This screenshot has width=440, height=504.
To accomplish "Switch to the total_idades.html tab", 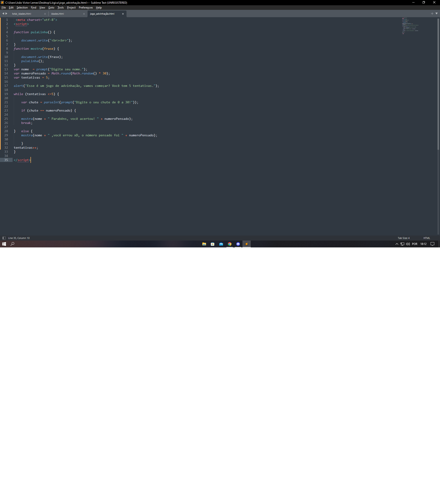I will (22, 14).
